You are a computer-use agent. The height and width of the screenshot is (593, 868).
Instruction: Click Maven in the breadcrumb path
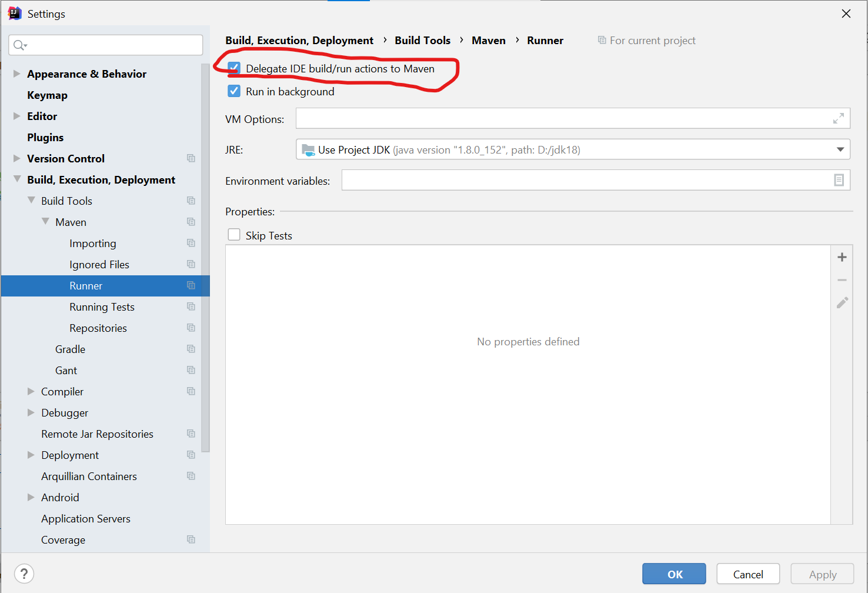point(489,40)
